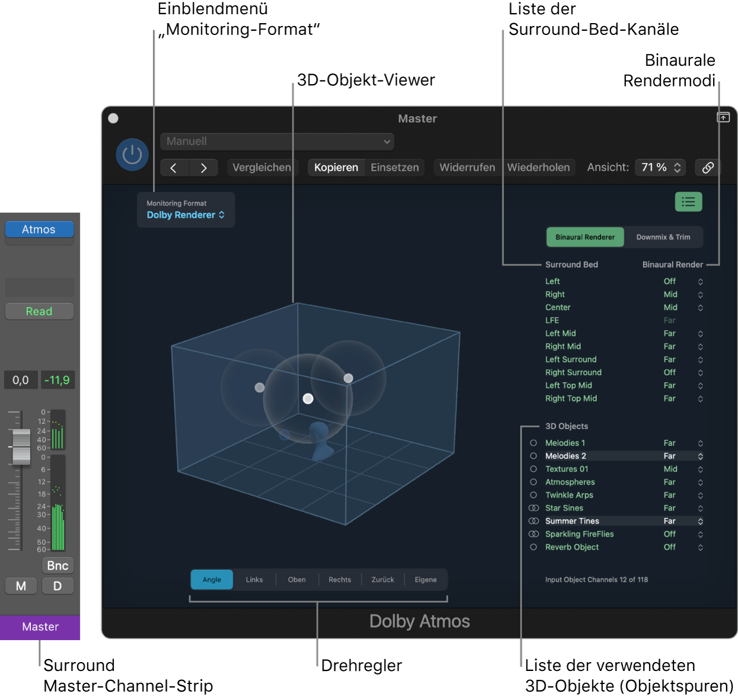Select the Links view tab
Image resolution: width=738 pixels, height=700 pixels.
pos(254,580)
